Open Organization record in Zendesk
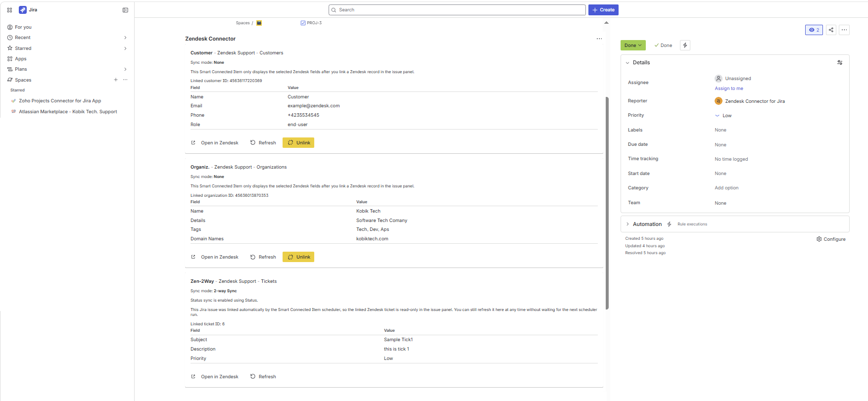868x401 pixels. (215, 257)
